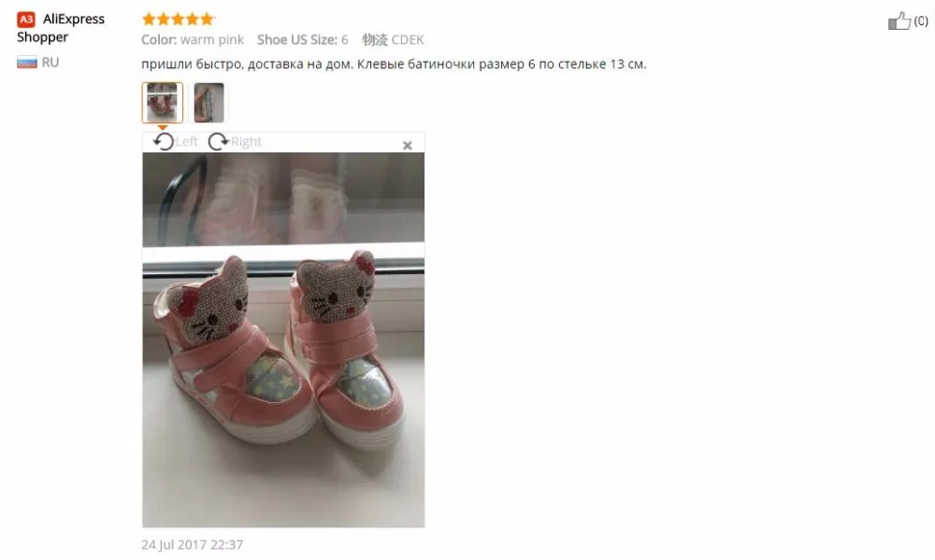
Task: Click the helpful vote count (0)
Action: coord(921,21)
